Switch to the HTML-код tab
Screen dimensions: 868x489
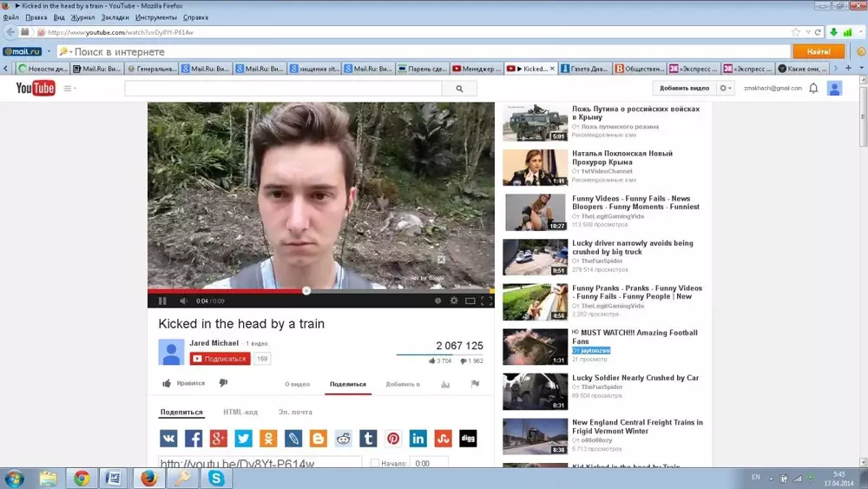click(240, 413)
